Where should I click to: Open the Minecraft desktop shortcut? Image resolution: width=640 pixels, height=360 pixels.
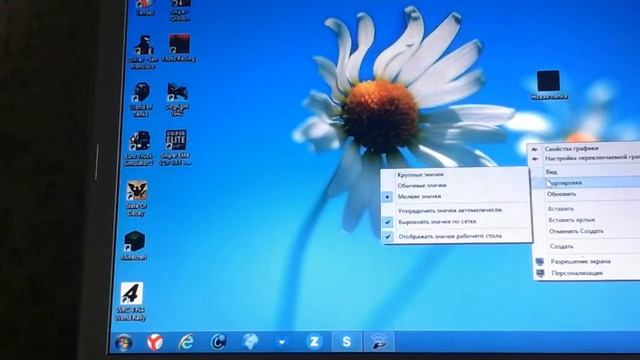[134, 246]
